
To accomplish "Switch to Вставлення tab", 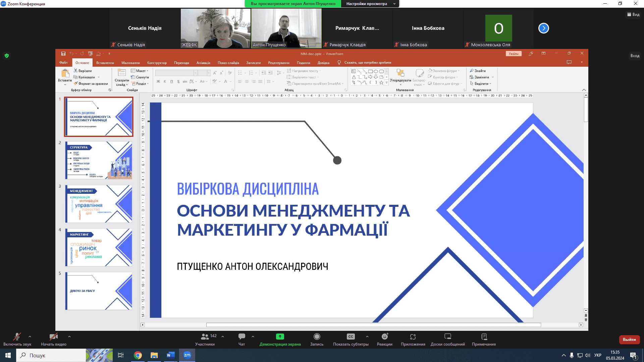I will [105, 63].
